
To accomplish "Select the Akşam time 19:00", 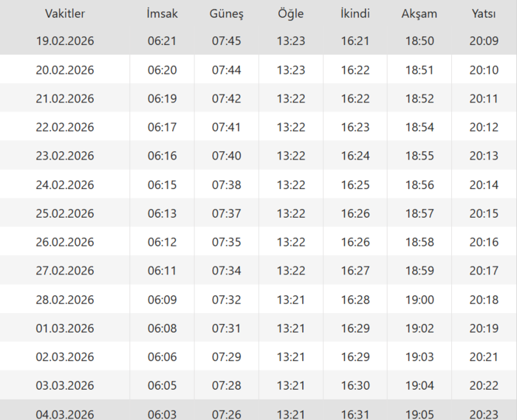I will (420, 300).
